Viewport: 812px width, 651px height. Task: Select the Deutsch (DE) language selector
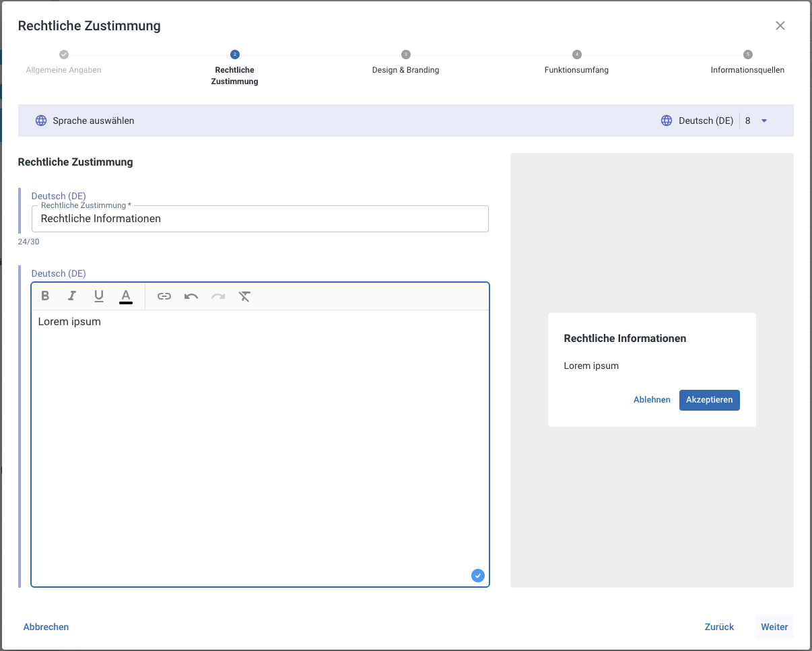[706, 121]
